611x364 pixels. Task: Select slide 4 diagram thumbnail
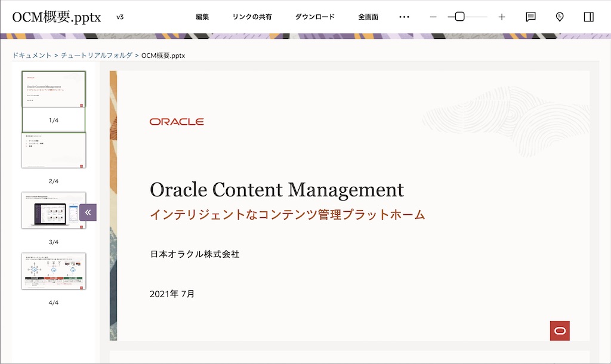pos(54,271)
